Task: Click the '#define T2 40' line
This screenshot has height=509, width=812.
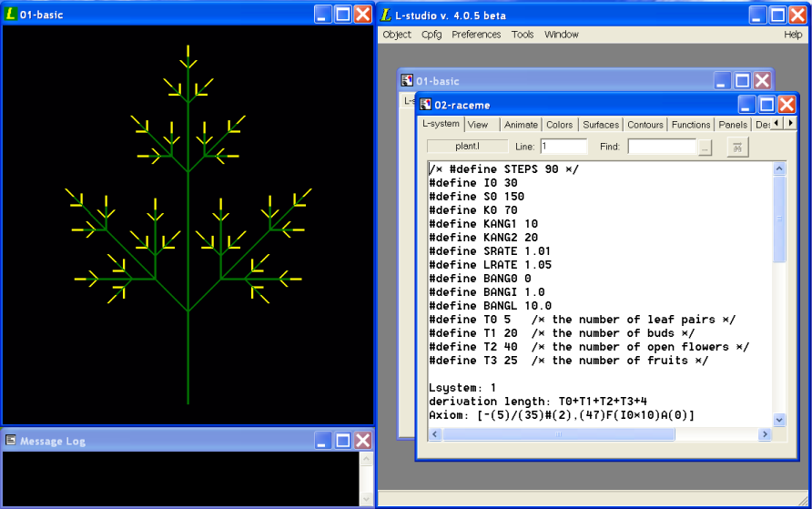Action: tap(589, 347)
